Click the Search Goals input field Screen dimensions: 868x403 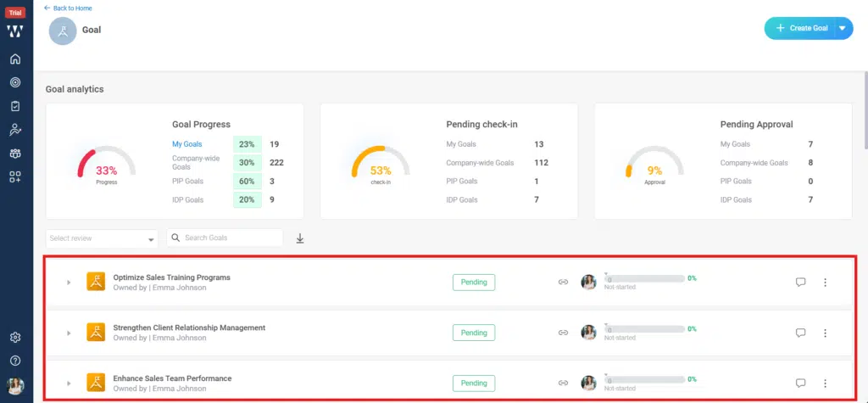point(225,238)
